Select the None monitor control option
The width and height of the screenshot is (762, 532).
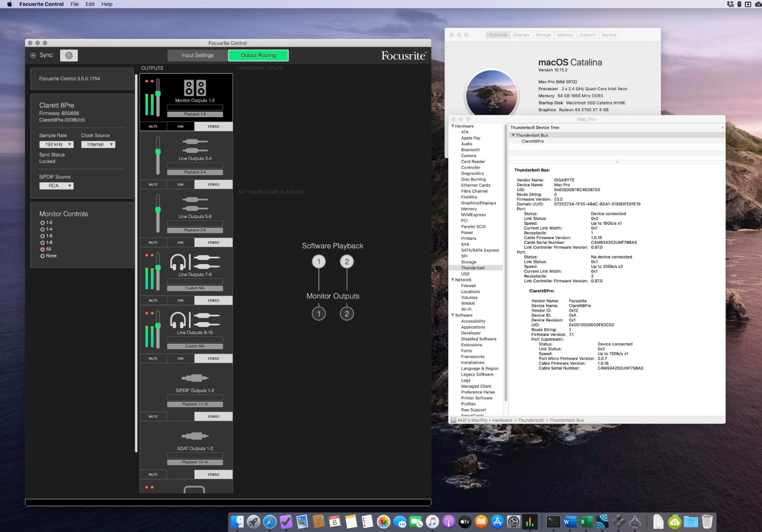43,256
